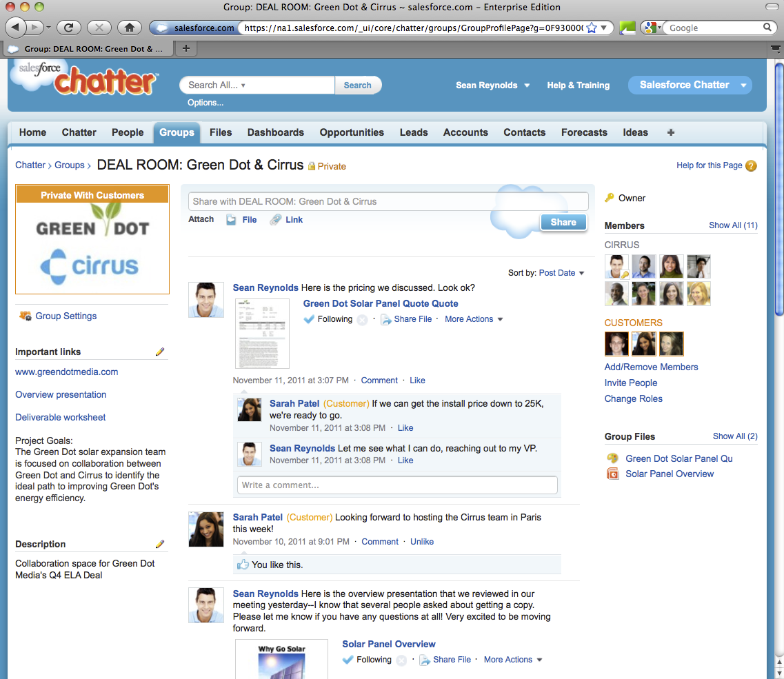784x679 pixels.
Task: Edit Important links with pencil icon
Action: pos(159,352)
